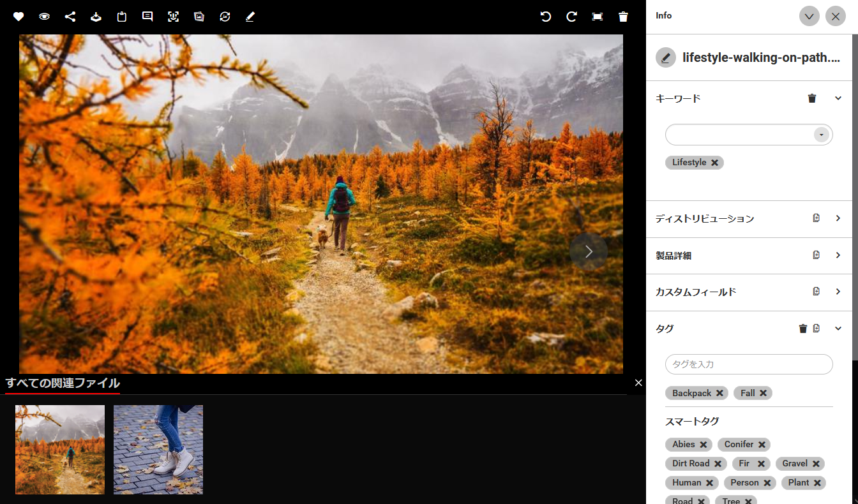Click the share icon in the top toolbar
This screenshot has height=504, width=858.
point(70,17)
